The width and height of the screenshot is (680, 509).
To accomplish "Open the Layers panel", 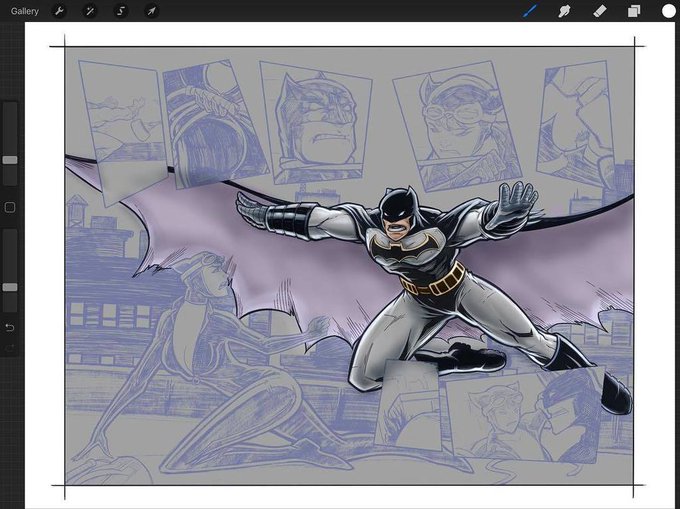I will pyautogui.click(x=634, y=11).
